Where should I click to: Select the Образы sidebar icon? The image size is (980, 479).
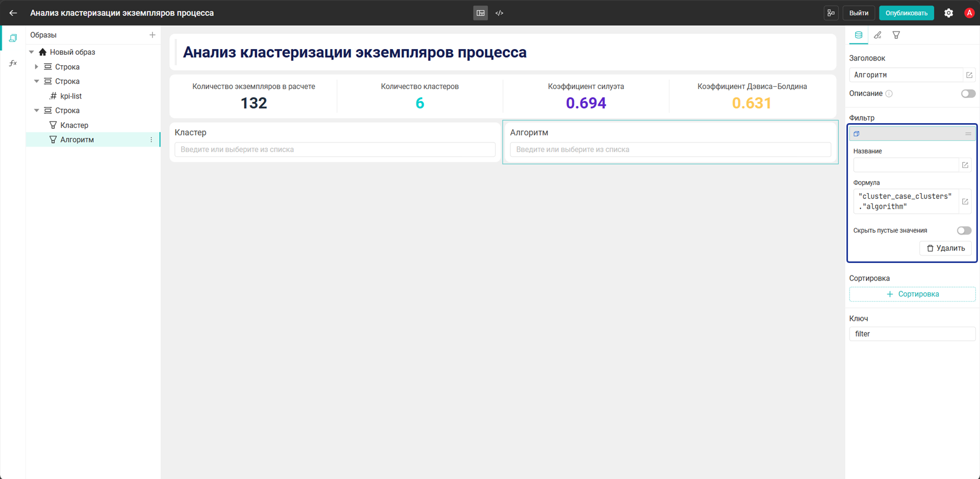pos(13,38)
